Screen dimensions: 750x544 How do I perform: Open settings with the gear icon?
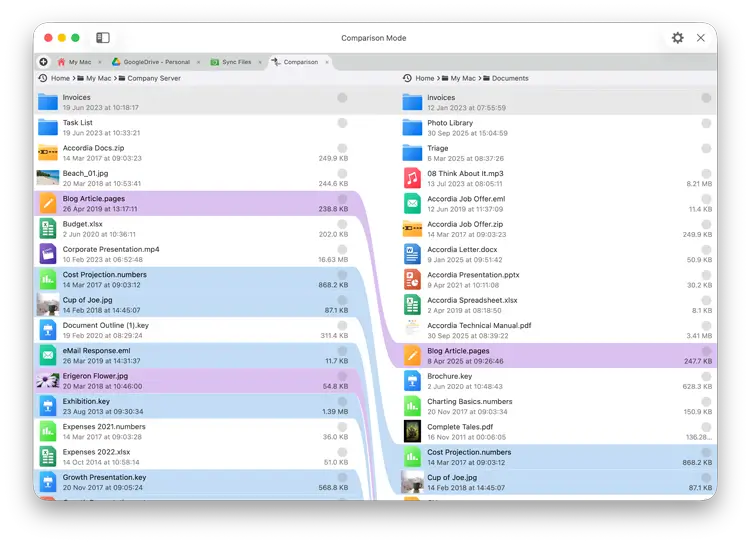point(678,38)
